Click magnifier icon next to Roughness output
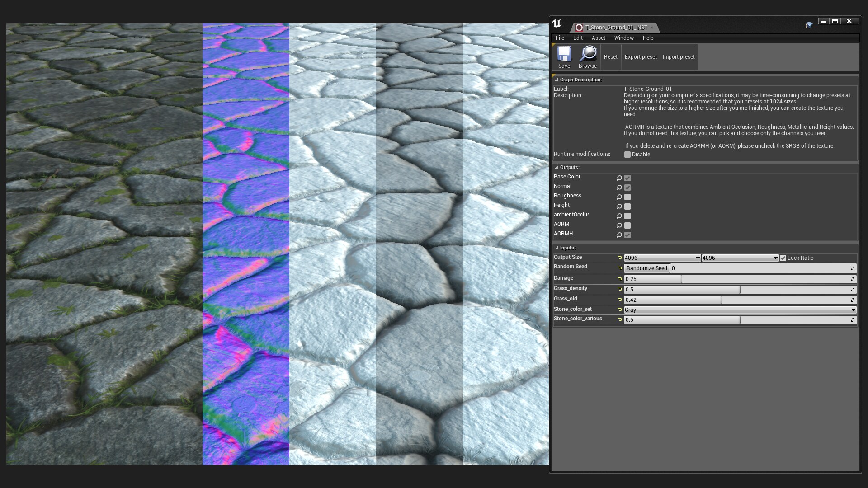Viewport: 868px width, 488px height. pyautogui.click(x=619, y=197)
